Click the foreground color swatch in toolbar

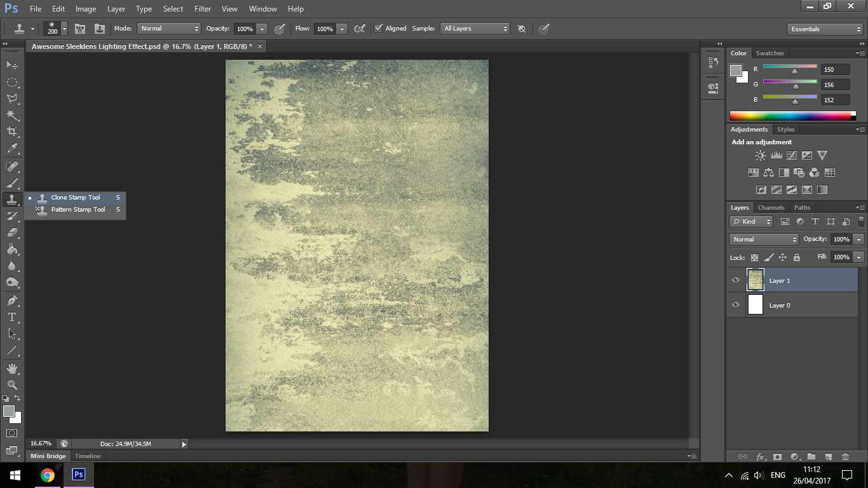(8, 411)
